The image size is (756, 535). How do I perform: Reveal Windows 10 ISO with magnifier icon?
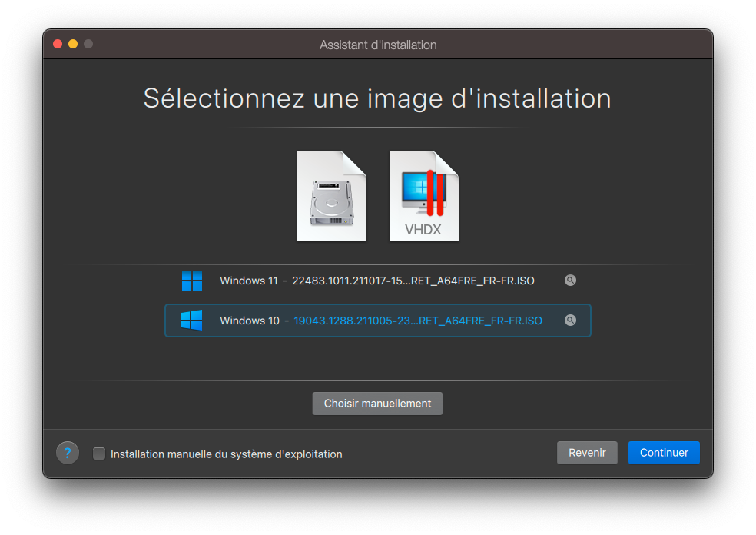(x=570, y=321)
